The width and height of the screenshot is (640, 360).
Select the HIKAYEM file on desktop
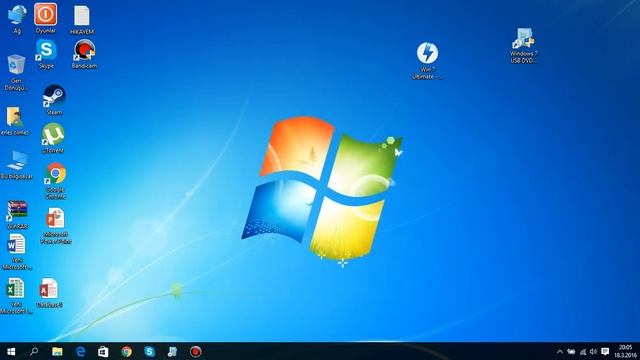(82, 20)
